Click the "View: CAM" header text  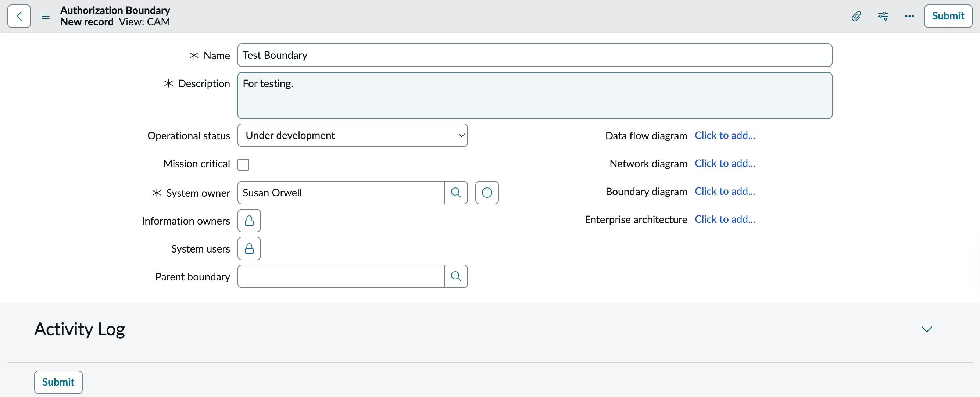click(x=144, y=22)
